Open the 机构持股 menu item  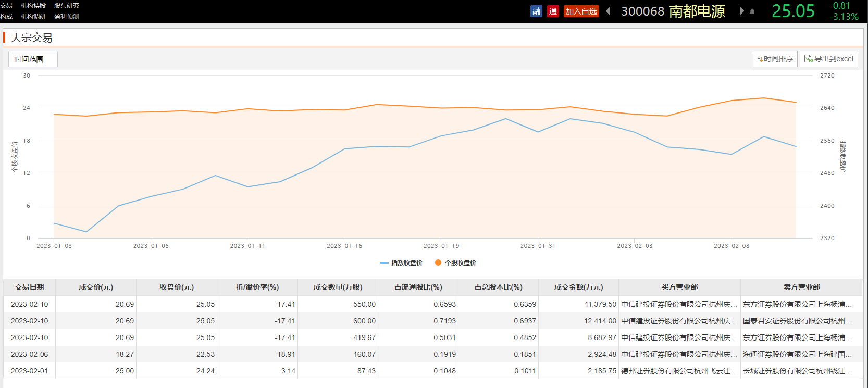click(33, 6)
